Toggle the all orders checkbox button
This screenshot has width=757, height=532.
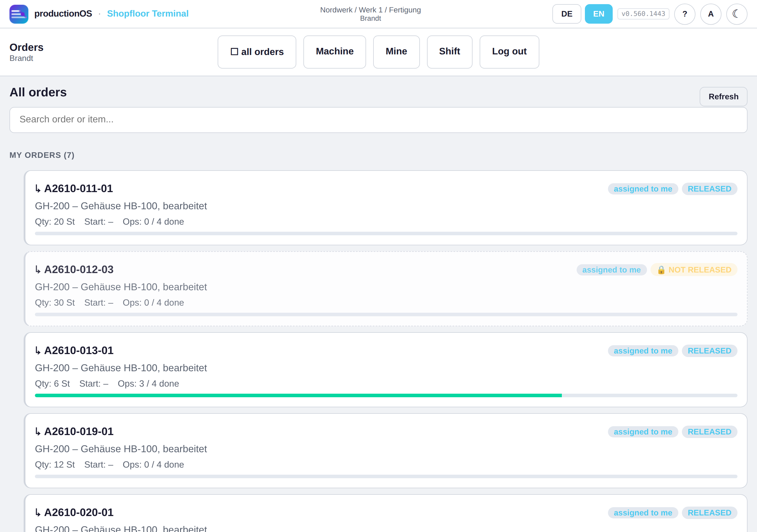(257, 52)
